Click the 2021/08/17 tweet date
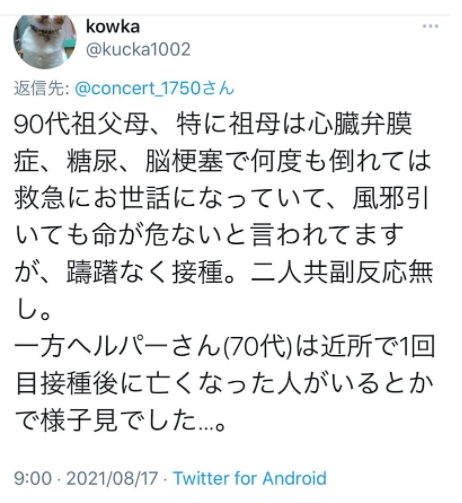 (x=112, y=478)
